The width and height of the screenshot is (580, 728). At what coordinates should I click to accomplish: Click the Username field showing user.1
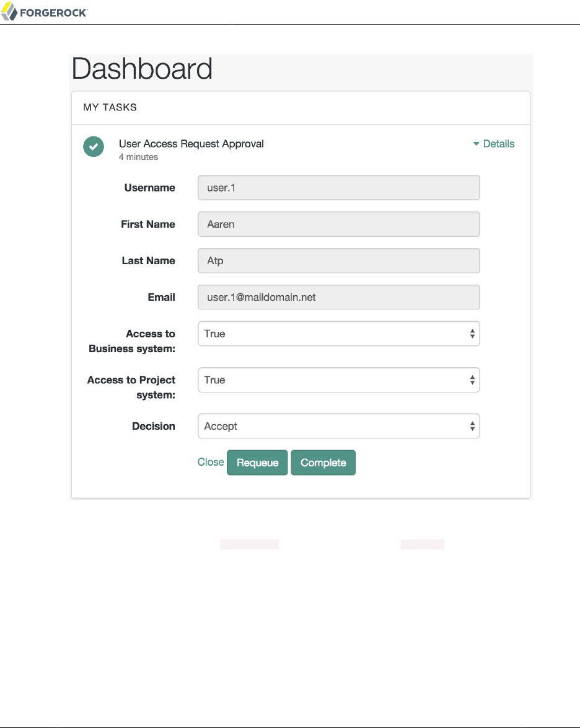338,188
